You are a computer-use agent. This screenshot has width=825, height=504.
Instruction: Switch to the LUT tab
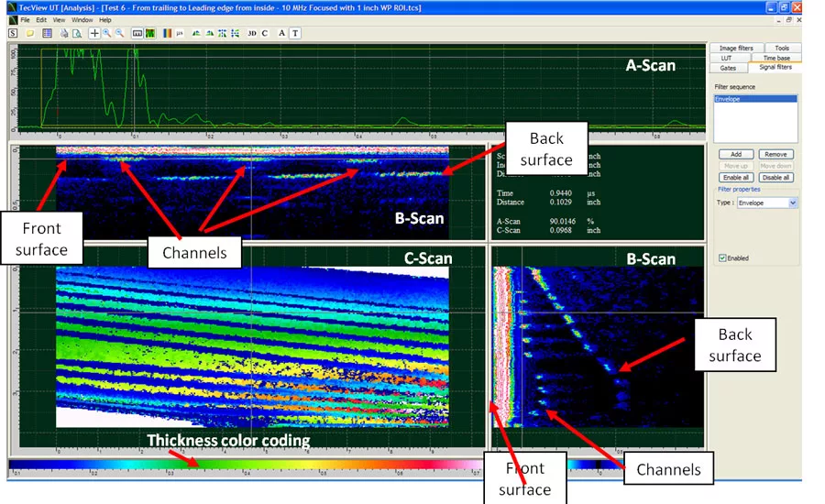(727, 58)
